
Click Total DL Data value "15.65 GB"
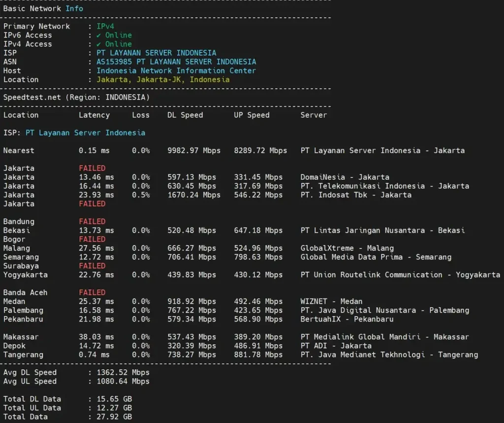tap(114, 399)
